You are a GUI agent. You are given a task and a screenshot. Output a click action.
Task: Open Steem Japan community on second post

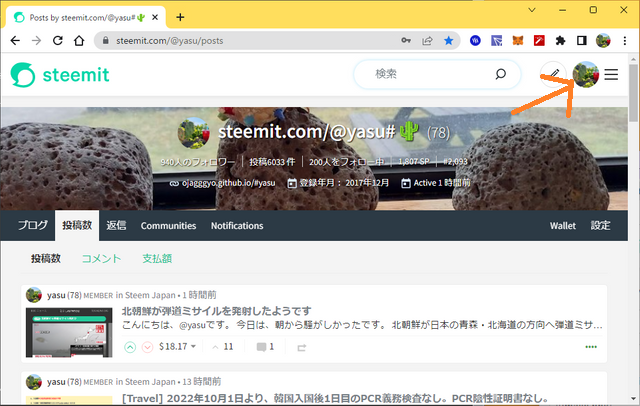150,382
